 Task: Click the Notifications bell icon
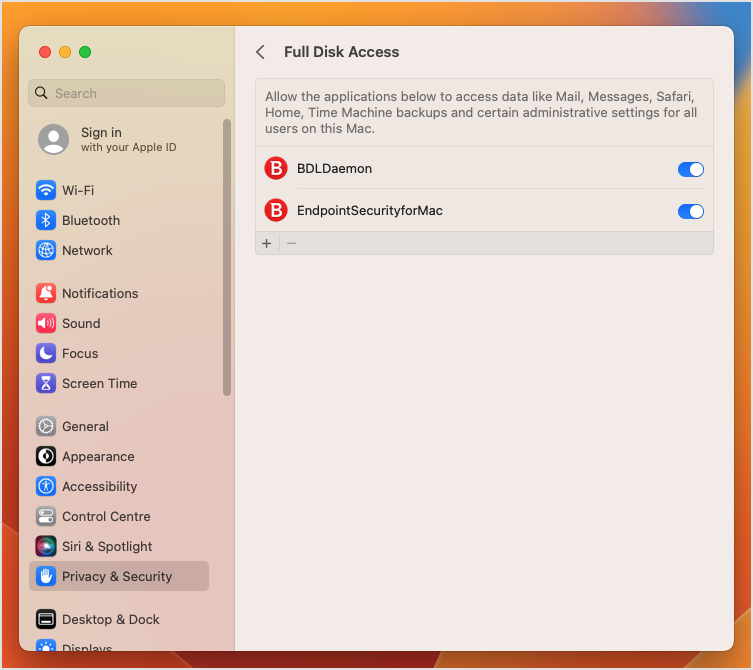46,293
